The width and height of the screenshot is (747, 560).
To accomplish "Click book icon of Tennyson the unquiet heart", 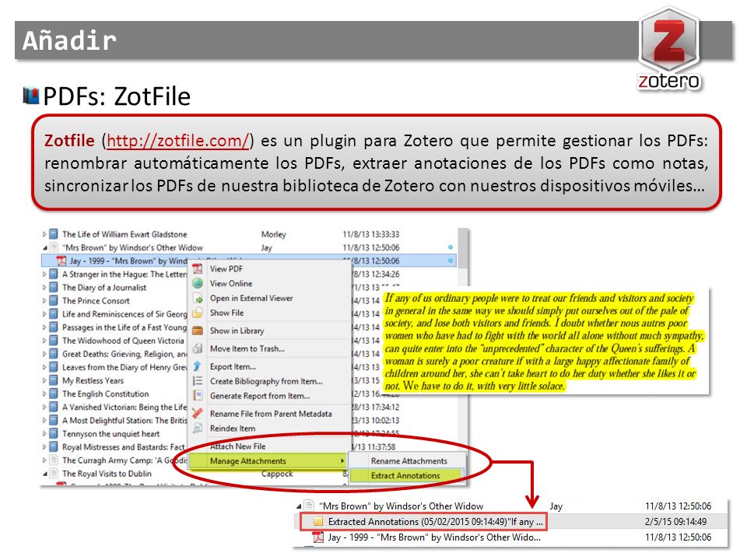I will (54, 434).
